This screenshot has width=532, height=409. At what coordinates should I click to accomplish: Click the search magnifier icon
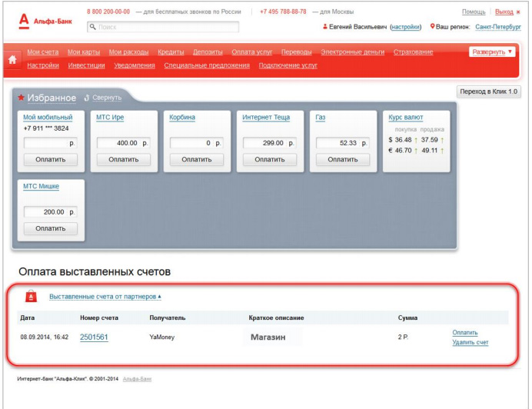pyautogui.click(x=92, y=26)
